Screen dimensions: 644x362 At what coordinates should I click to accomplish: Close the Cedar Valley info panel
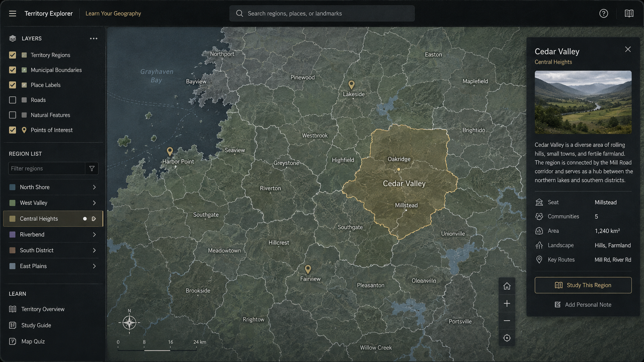point(628,49)
